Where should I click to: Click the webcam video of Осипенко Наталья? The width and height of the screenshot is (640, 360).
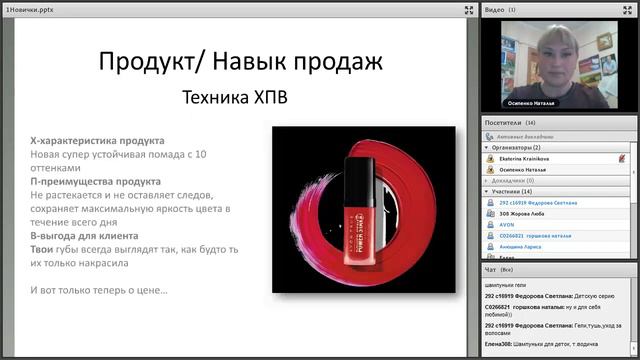click(x=559, y=64)
